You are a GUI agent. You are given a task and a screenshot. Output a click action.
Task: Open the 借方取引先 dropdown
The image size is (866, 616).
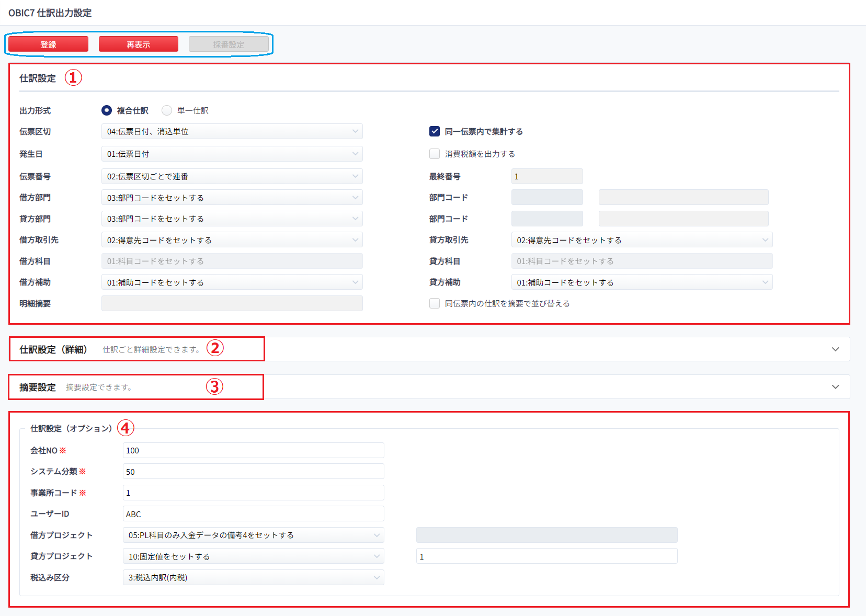click(232, 239)
